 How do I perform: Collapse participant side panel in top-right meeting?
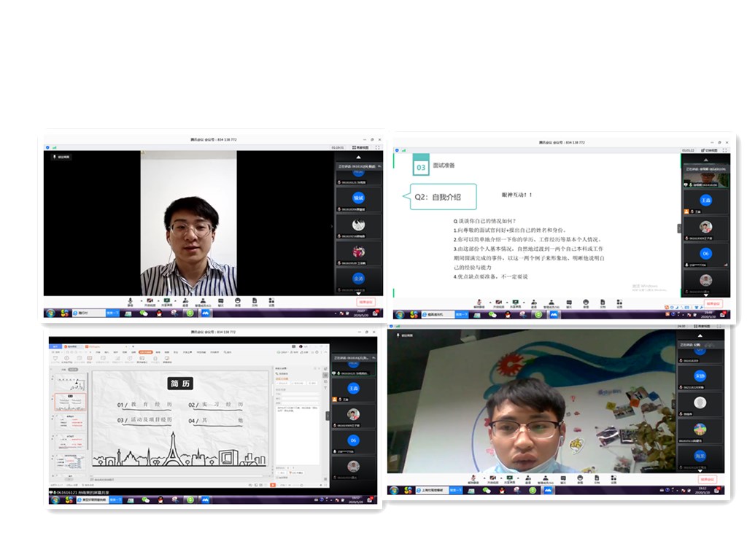click(x=679, y=228)
